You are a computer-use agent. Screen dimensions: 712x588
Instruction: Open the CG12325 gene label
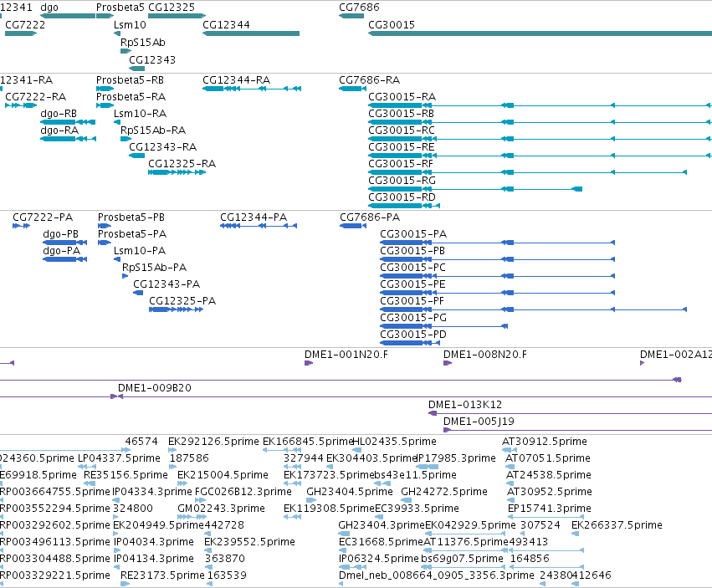tap(172, 8)
